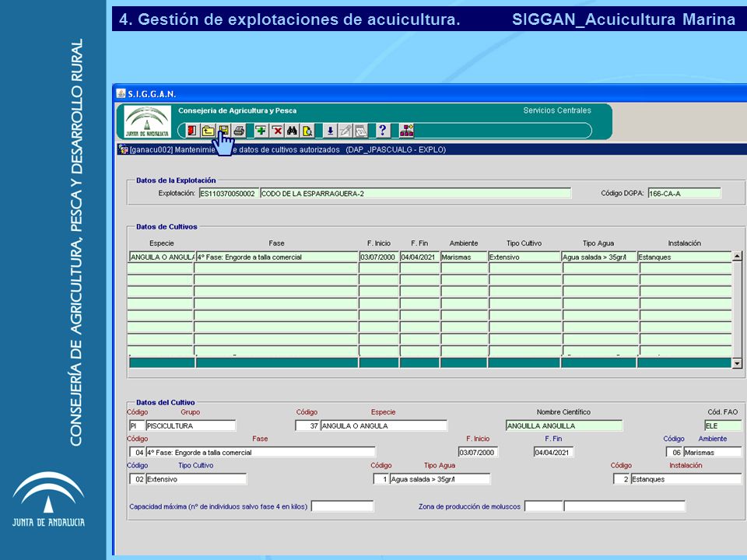Viewport: 747px width, 560px height.
Task: Click the Zona de producción moluscos code field
Action: coord(544,506)
